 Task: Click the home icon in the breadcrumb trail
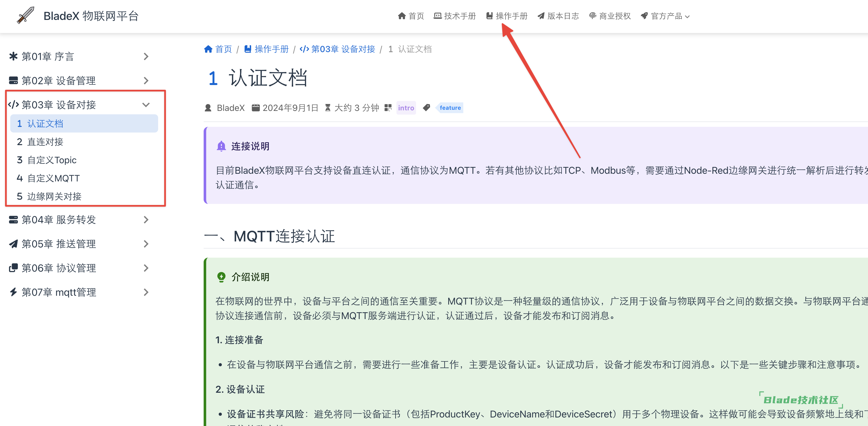(208, 49)
